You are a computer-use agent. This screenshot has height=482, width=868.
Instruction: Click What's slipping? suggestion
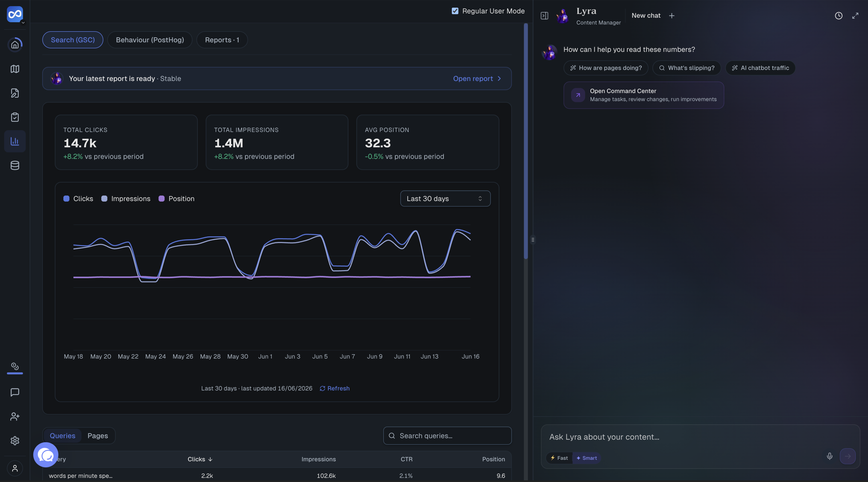pyautogui.click(x=686, y=68)
